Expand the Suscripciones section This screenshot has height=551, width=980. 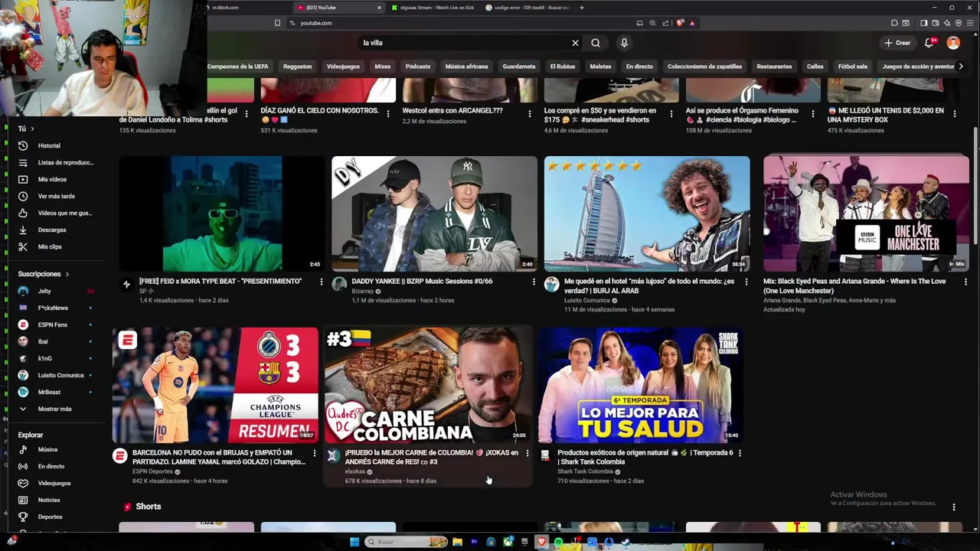click(x=44, y=274)
